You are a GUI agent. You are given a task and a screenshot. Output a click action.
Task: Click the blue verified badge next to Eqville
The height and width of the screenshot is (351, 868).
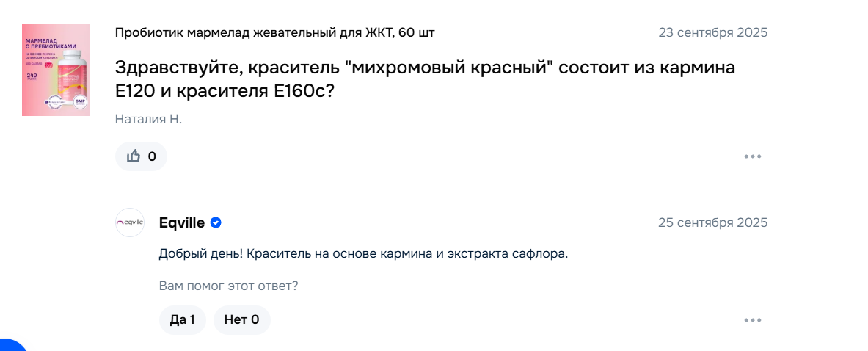pos(216,222)
